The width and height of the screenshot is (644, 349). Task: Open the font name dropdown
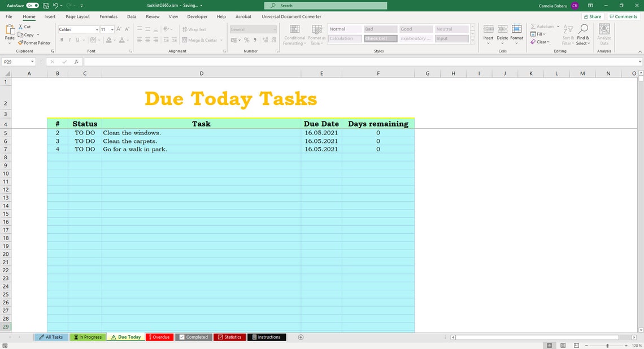(97, 29)
